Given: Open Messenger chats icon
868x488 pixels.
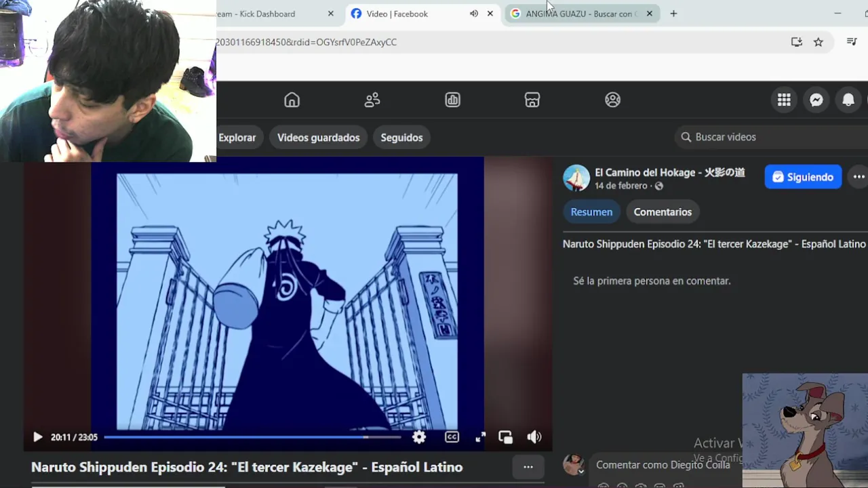Looking at the screenshot, I should click(x=816, y=100).
